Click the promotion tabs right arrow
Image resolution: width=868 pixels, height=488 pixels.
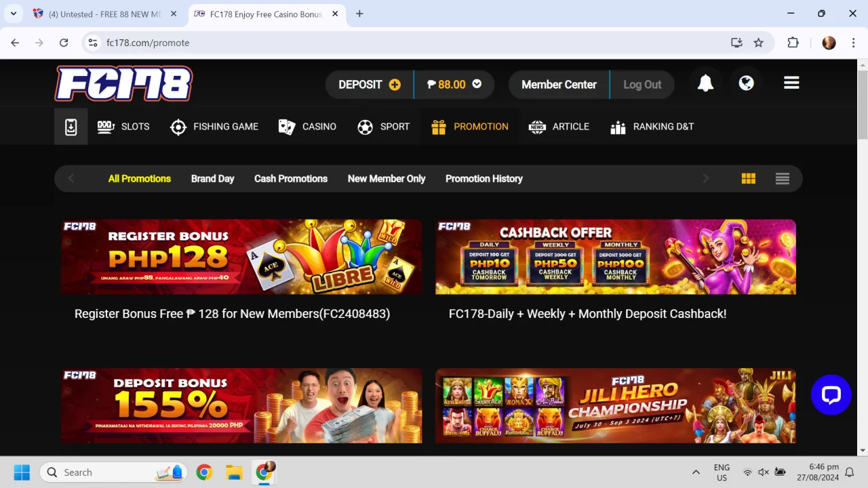pos(705,179)
